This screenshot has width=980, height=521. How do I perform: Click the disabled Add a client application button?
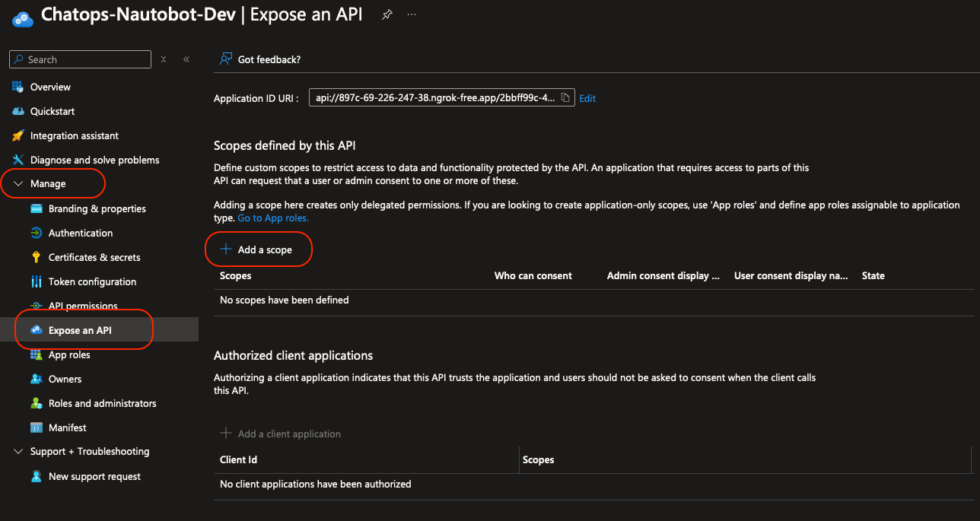point(281,434)
